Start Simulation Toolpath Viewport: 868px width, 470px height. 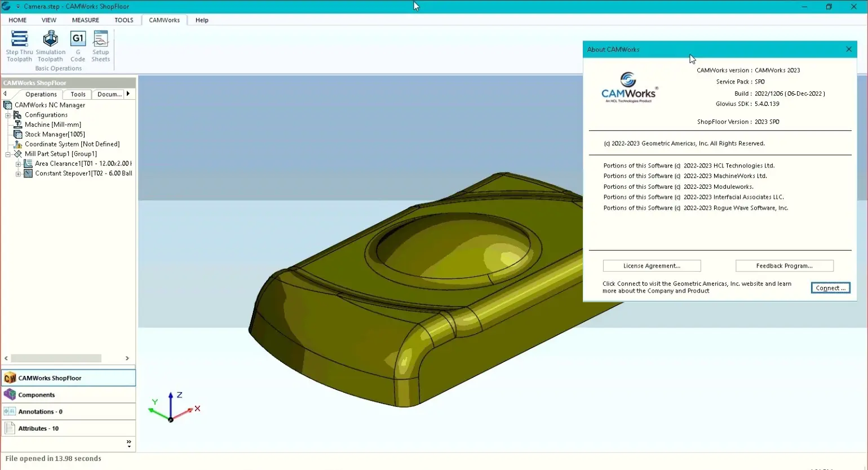tap(51, 46)
